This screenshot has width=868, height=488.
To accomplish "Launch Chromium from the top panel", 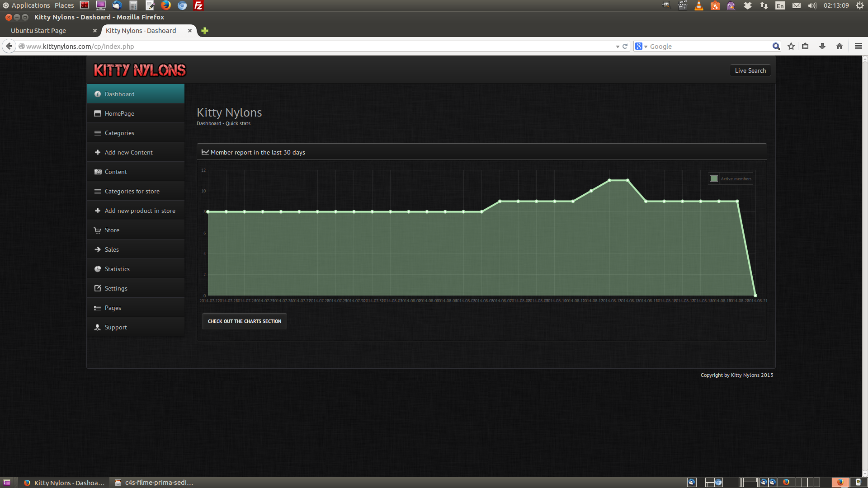I will 182,5.
